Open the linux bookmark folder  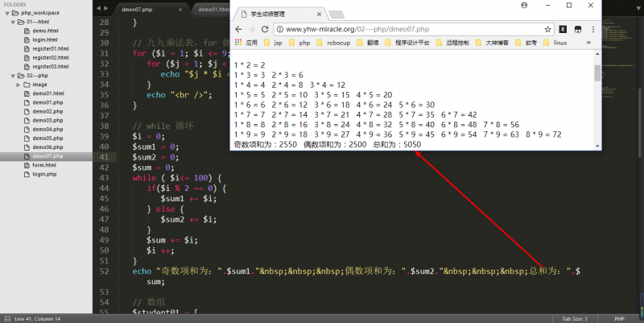click(x=559, y=43)
